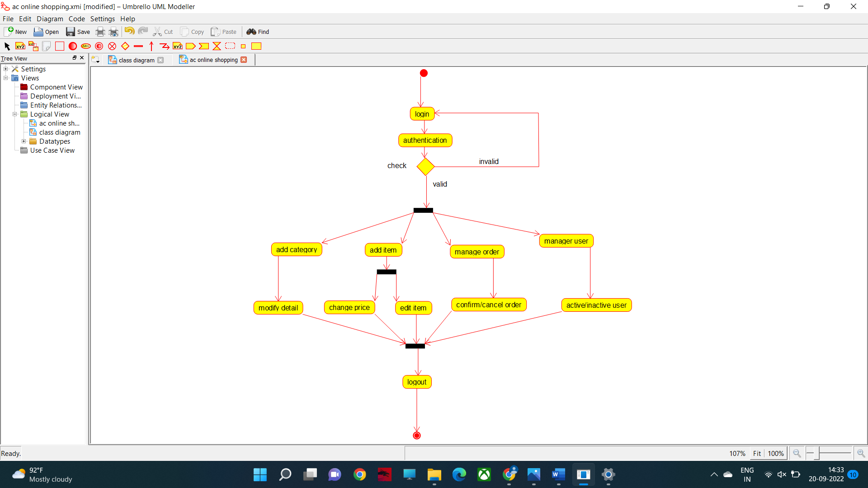Collapse the Logical View folder
Screen dimensions: 868x488
point(15,114)
